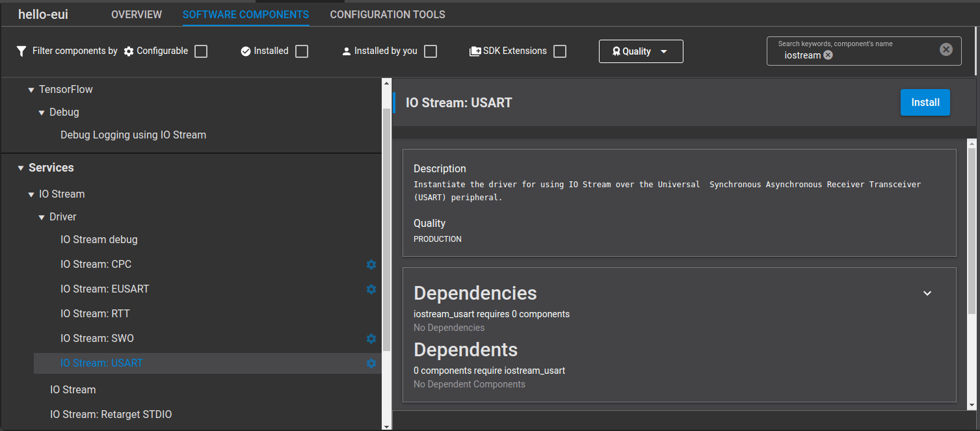980x431 pixels.
Task: Install the IO Stream: USART component
Action: click(x=925, y=103)
